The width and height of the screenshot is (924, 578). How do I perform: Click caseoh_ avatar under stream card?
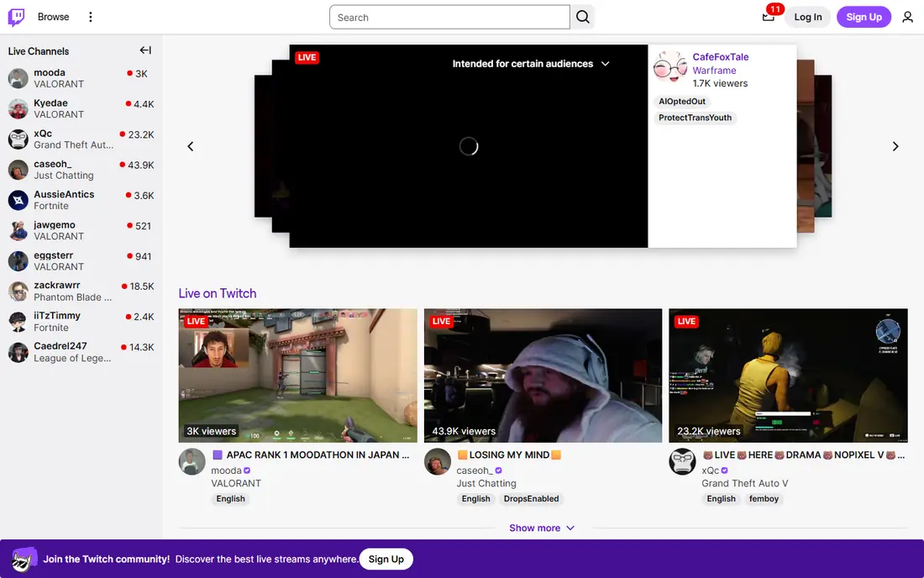tap(438, 462)
